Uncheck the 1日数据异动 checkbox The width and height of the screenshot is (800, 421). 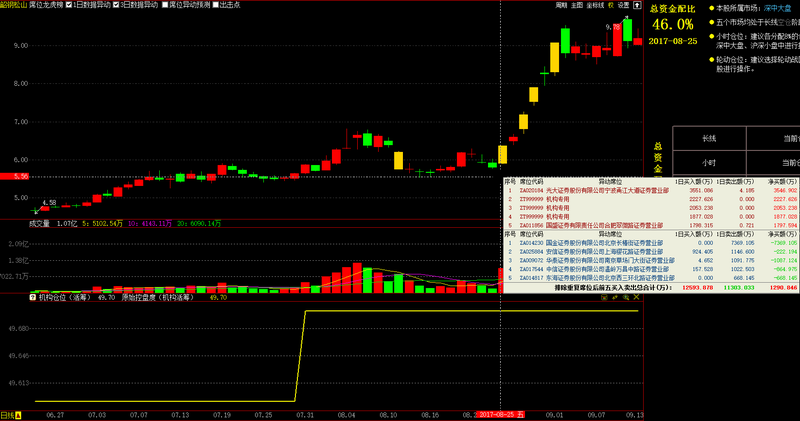[68, 5]
